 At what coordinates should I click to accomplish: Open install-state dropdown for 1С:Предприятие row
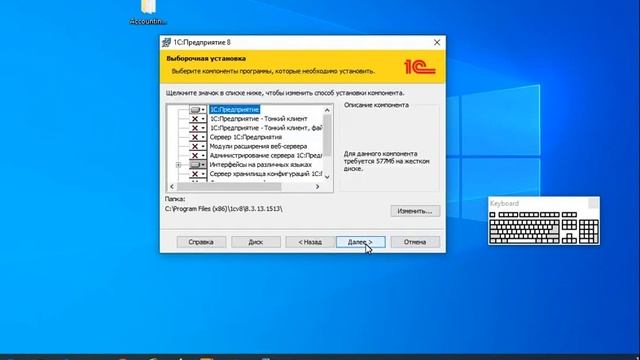click(198, 110)
